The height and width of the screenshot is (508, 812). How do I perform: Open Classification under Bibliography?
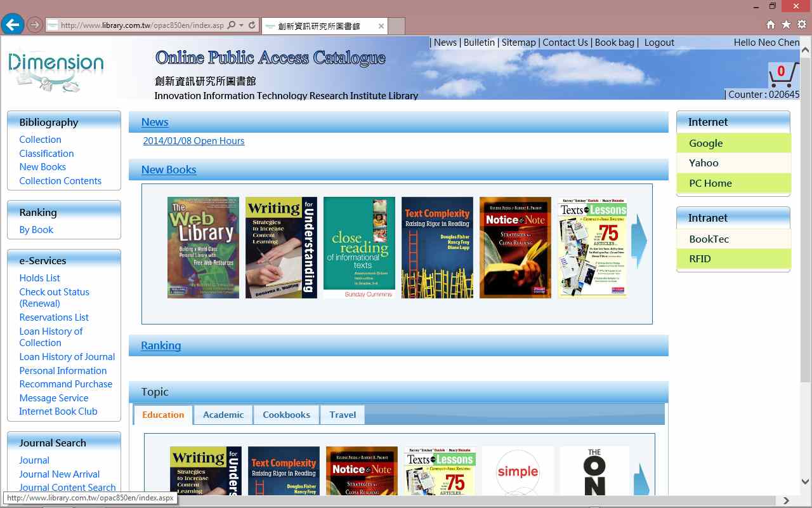click(x=46, y=154)
